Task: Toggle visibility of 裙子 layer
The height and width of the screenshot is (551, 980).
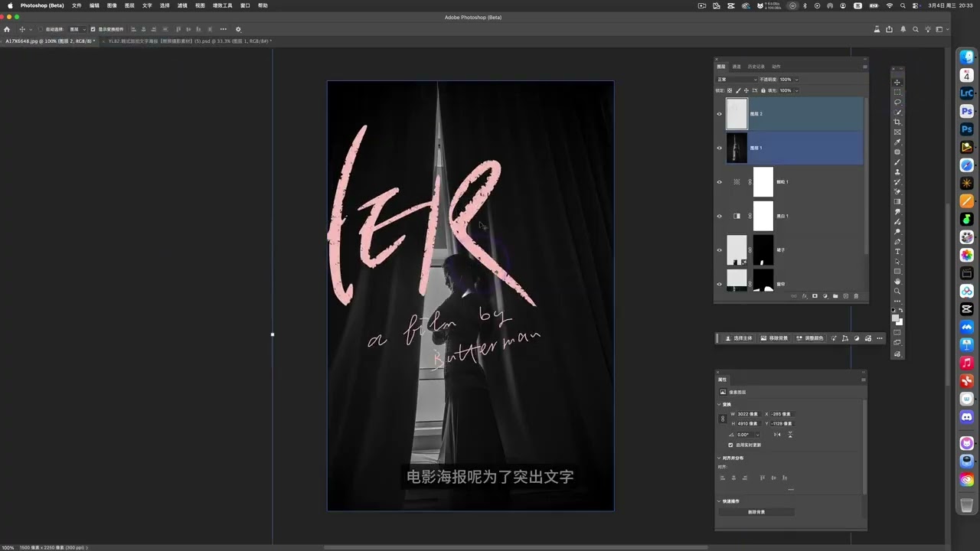Action: click(719, 249)
